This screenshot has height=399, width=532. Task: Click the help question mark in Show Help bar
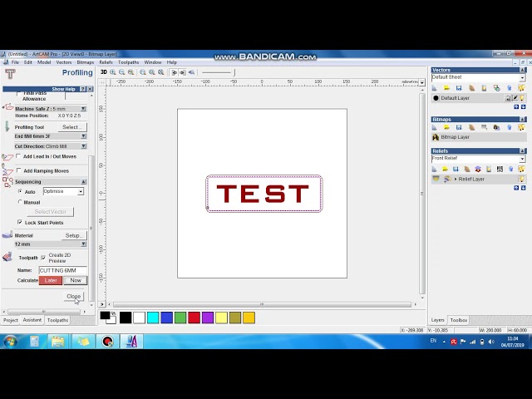[82, 89]
